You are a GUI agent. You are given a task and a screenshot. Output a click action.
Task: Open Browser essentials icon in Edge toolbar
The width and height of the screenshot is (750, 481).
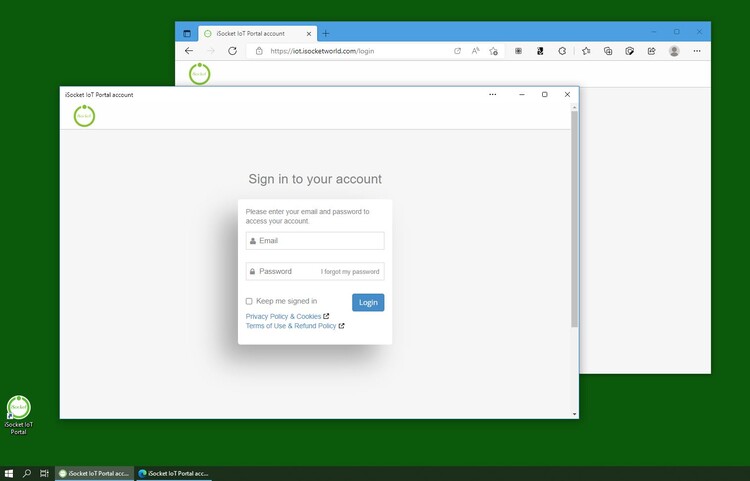click(629, 51)
